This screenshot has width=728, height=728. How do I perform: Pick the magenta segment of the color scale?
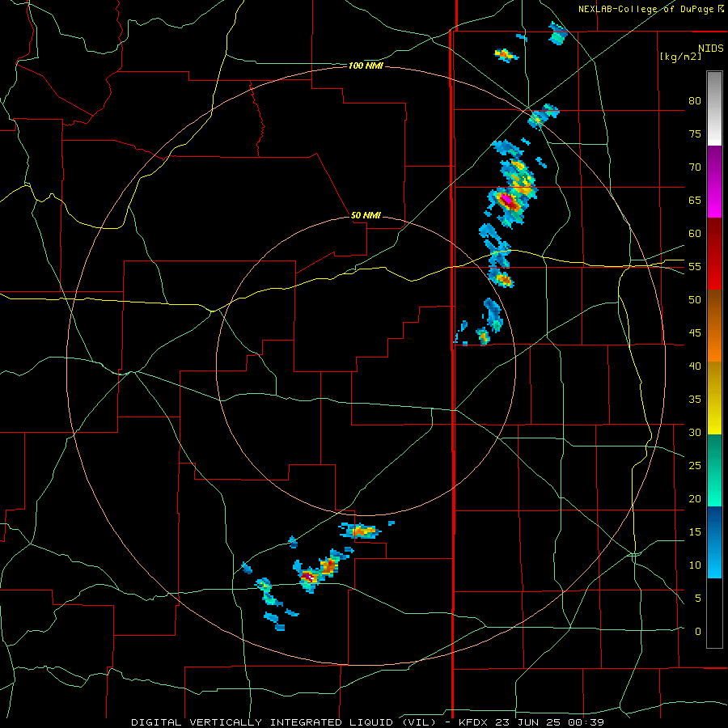[714, 181]
